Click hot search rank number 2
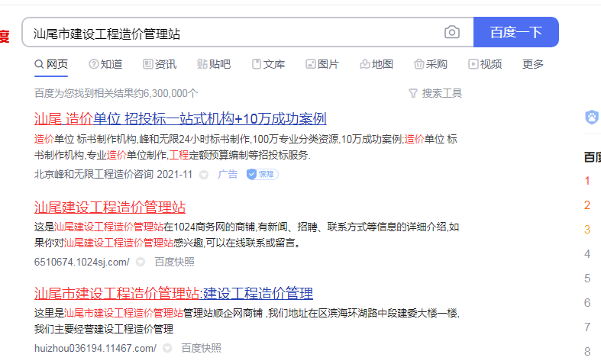 tap(587, 205)
